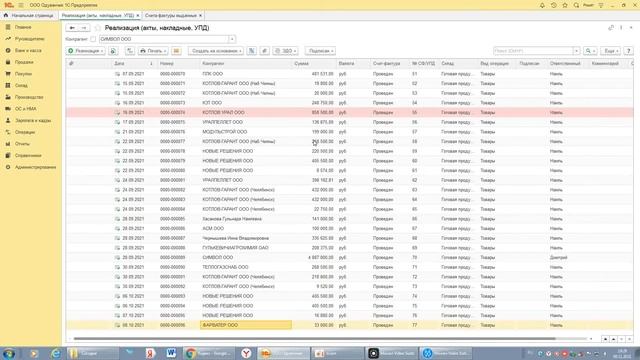Click the orange icon just right of Печать
This screenshot has width=640, height=360.
(x=176, y=51)
